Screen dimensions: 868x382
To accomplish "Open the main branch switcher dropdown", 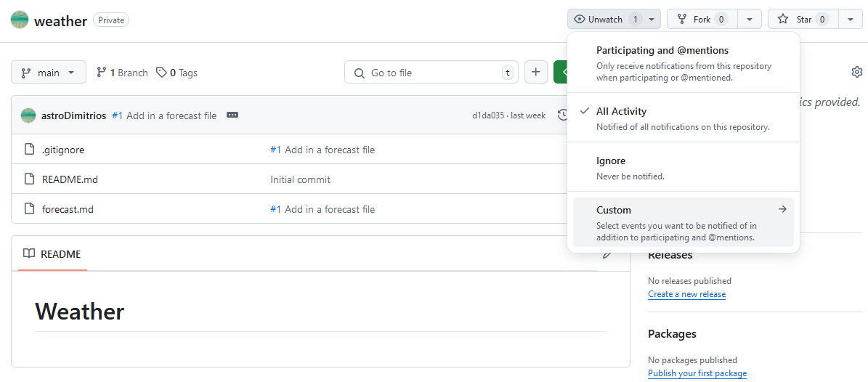I will (49, 72).
